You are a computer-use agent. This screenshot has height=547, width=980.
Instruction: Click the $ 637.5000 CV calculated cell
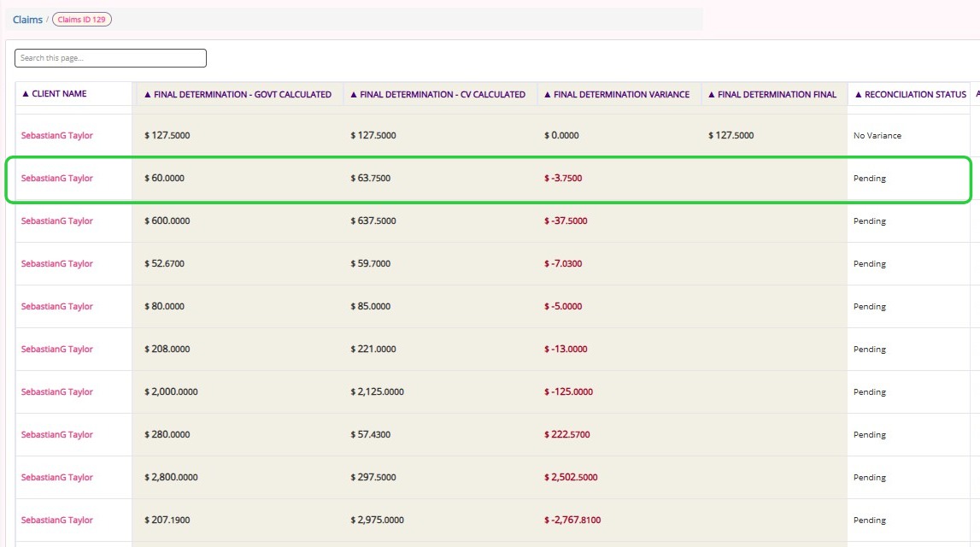[373, 221]
